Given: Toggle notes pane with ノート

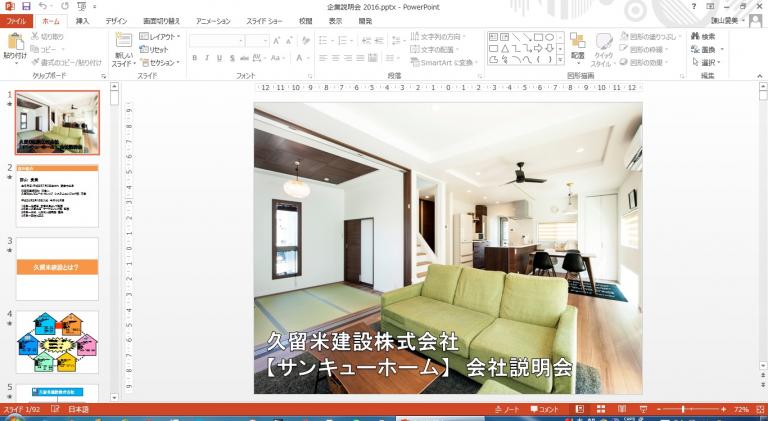Looking at the screenshot, I should pyautogui.click(x=507, y=409).
